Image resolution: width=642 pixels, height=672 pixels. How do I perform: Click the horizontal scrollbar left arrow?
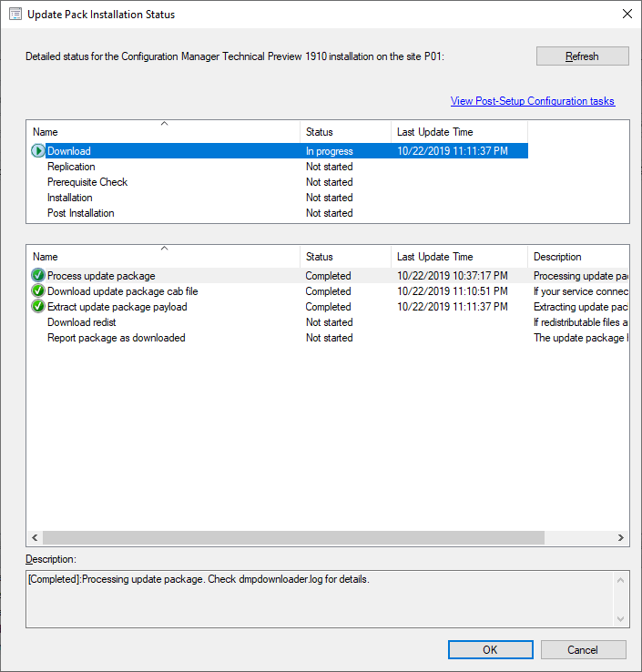[x=35, y=538]
